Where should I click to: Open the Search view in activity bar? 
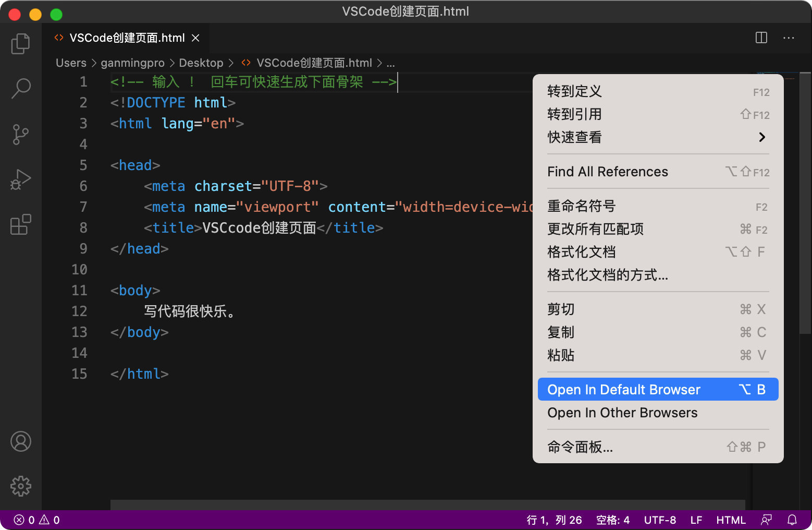pos(21,89)
